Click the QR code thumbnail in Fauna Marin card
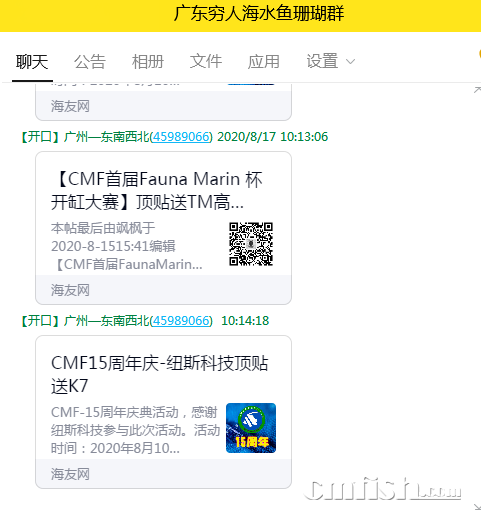481x511 pixels. (x=251, y=244)
